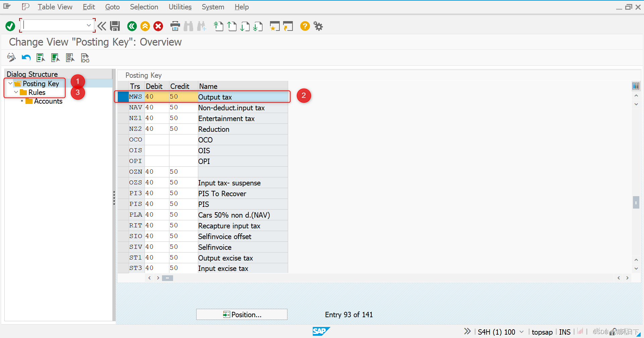
Task: Expand status bar double-arrow icon
Action: 467,331
